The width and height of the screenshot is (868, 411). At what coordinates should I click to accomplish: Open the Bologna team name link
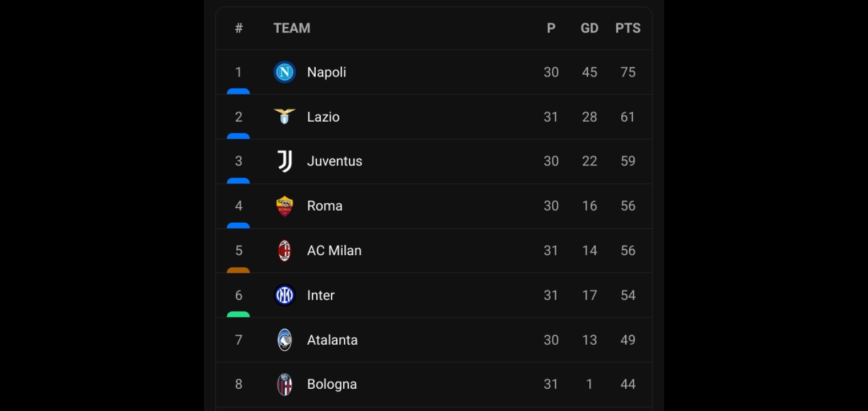(x=332, y=384)
